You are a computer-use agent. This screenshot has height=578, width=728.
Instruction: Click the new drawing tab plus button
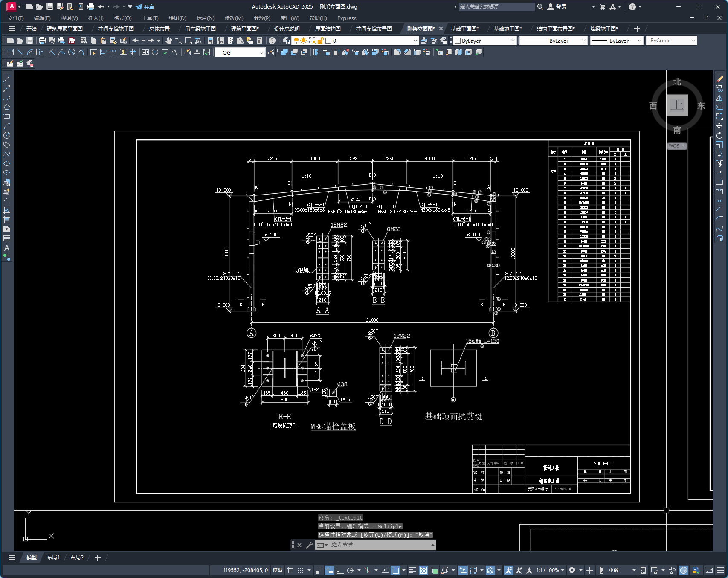coord(637,29)
